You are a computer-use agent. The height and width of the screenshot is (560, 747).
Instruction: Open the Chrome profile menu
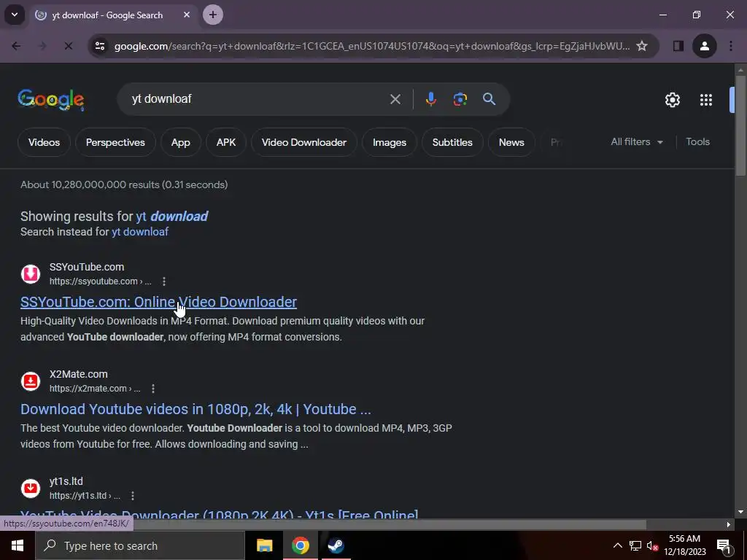[x=704, y=46]
